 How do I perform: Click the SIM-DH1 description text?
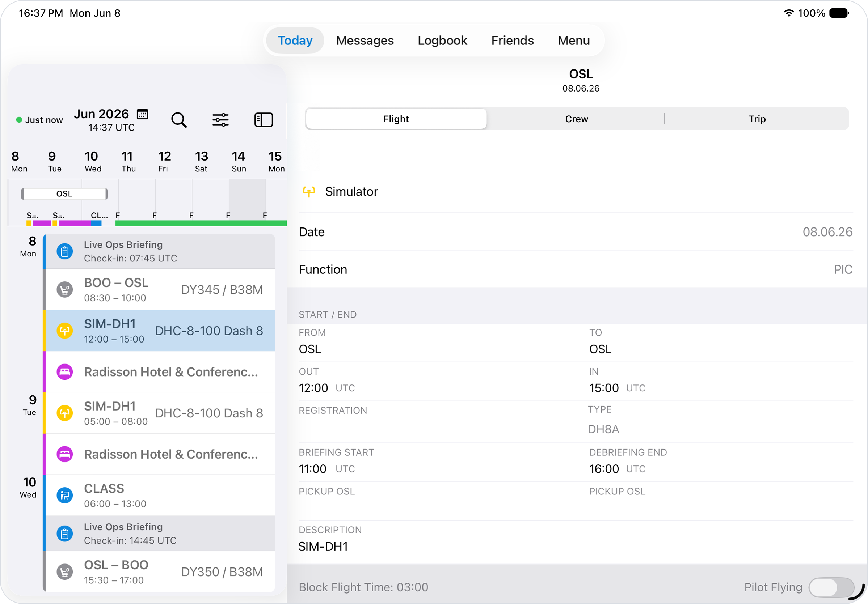tap(323, 546)
